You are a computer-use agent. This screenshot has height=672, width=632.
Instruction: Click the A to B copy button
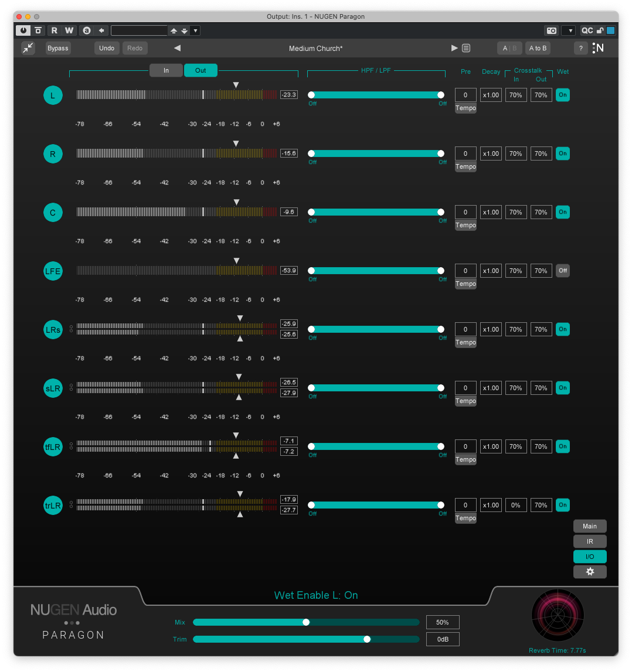pyautogui.click(x=537, y=48)
